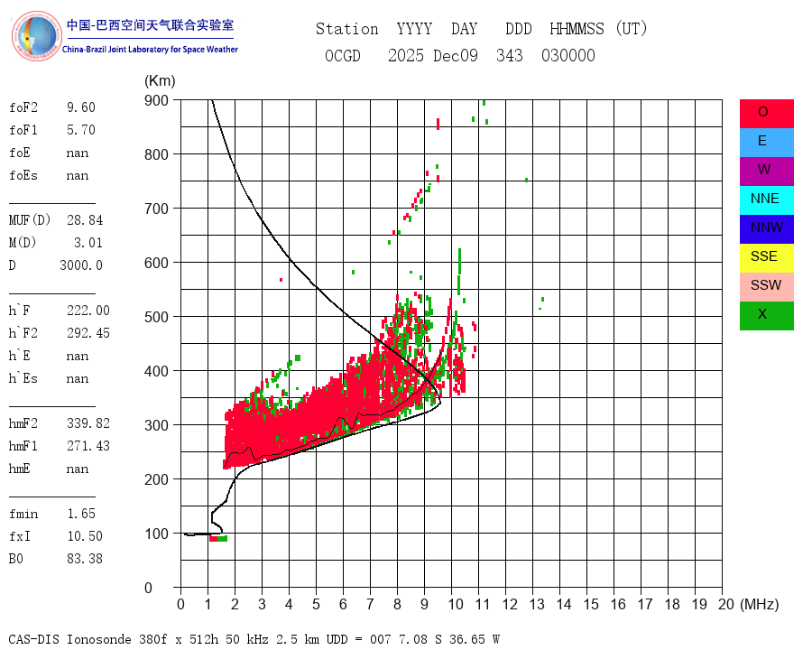Click the h`E label
The height and width of the screenshot is (650, 812).
[19, 356]
